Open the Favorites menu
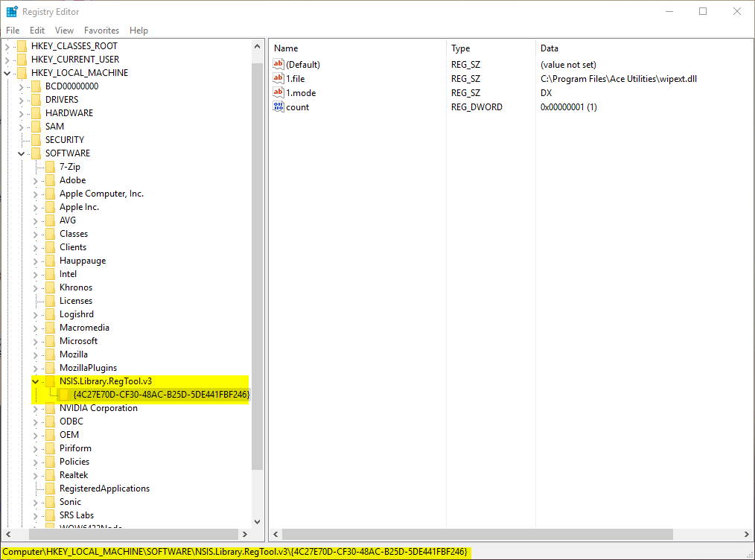 point(101,31)
